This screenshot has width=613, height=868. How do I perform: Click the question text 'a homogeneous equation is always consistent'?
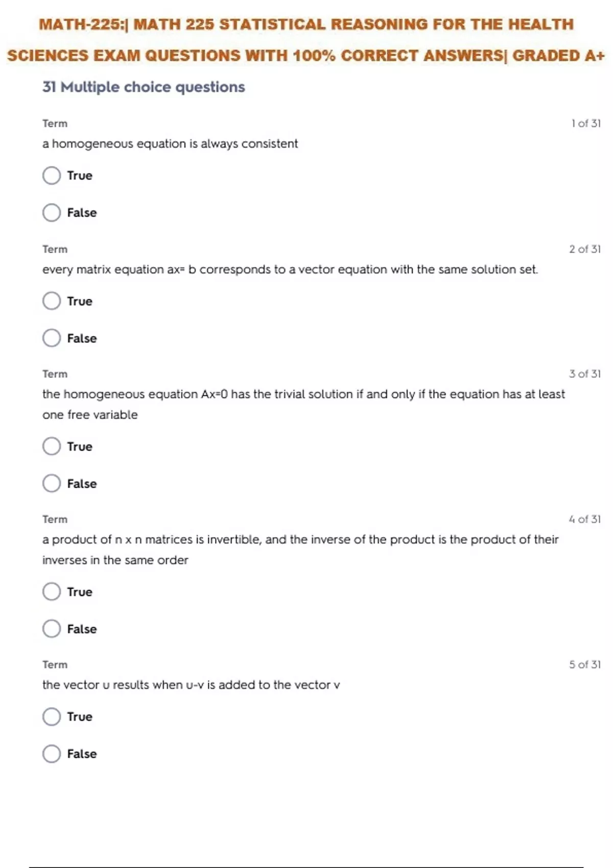[170, 144]
